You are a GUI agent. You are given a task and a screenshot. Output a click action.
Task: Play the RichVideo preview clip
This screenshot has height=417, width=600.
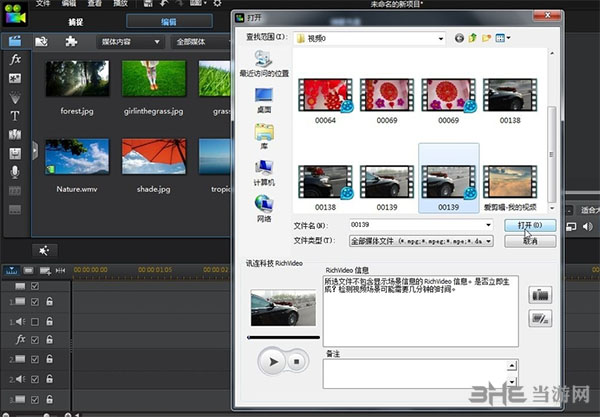click(x=273, y=362)
